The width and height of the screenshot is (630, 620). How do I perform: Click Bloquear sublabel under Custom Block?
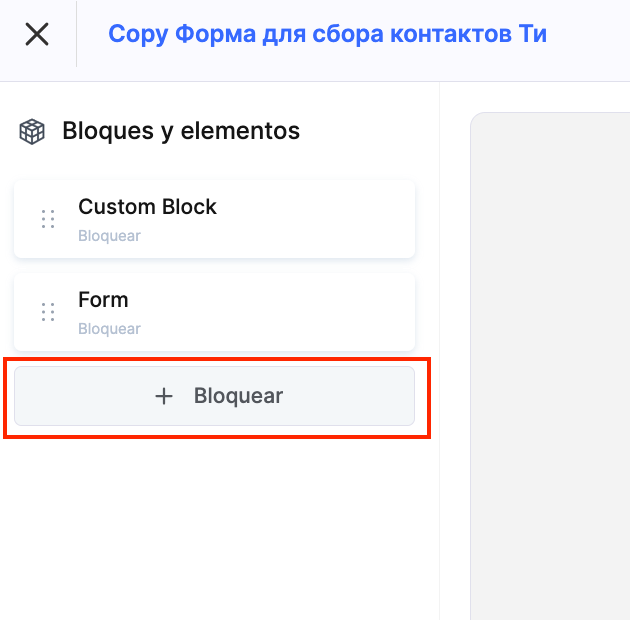[109, 237]
